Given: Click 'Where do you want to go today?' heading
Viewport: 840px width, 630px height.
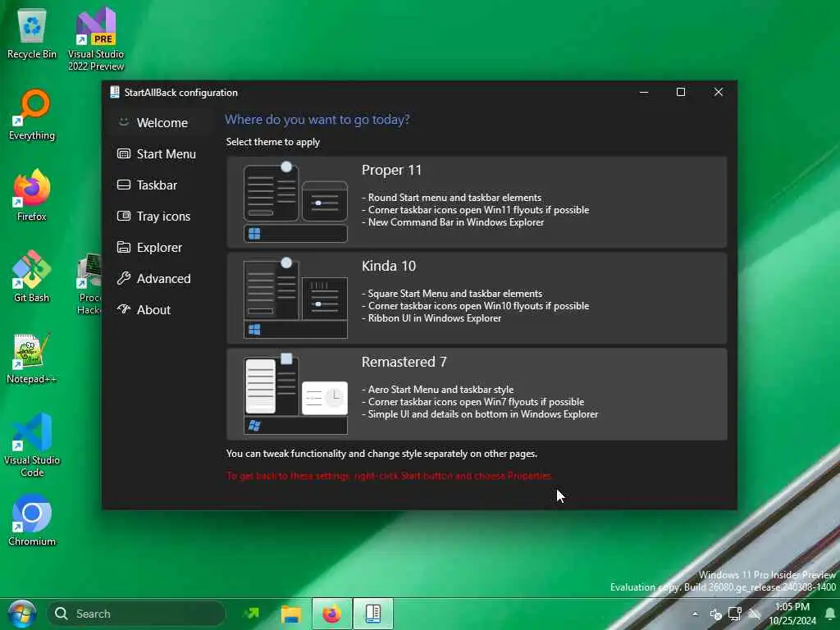Looking at the screenshot, I should coord(317,120).
